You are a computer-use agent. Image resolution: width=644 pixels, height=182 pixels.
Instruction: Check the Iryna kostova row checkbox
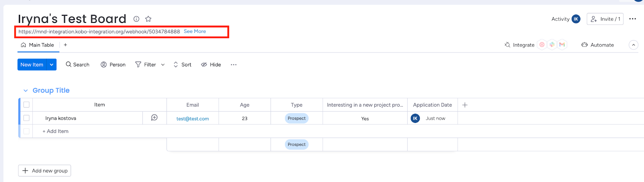tap(27, 118)
